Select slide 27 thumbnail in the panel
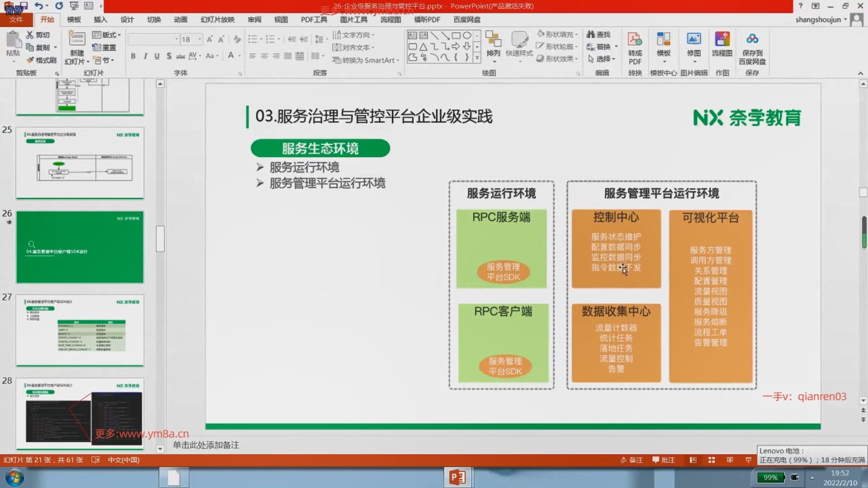868x488 pixels. tap(80, 330)
